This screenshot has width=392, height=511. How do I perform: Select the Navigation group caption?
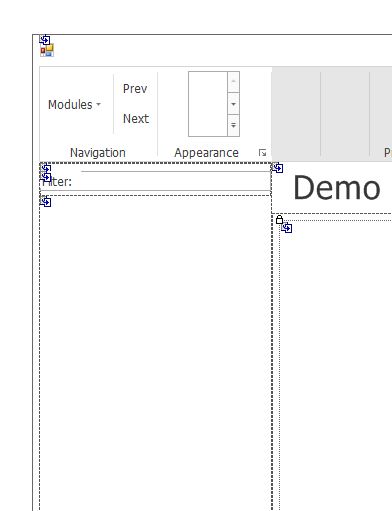(98, 153)
